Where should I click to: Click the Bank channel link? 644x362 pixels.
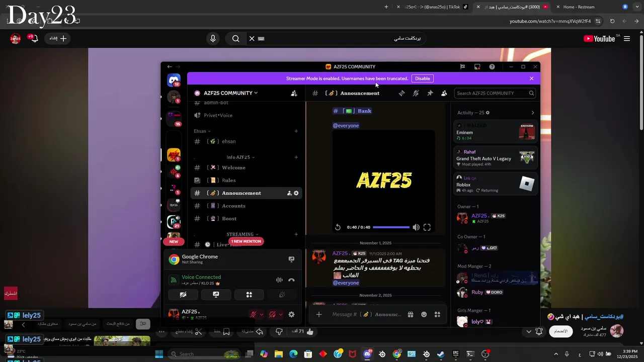352,111
